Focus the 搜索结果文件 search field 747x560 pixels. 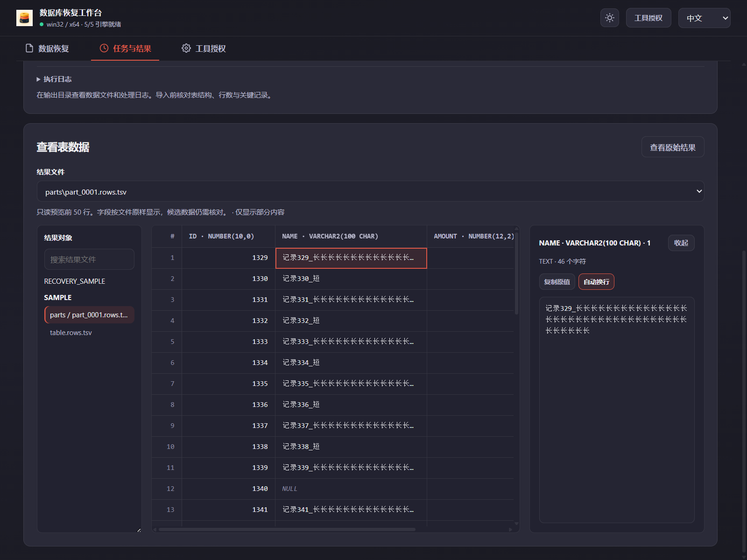(x=89, y=259)
